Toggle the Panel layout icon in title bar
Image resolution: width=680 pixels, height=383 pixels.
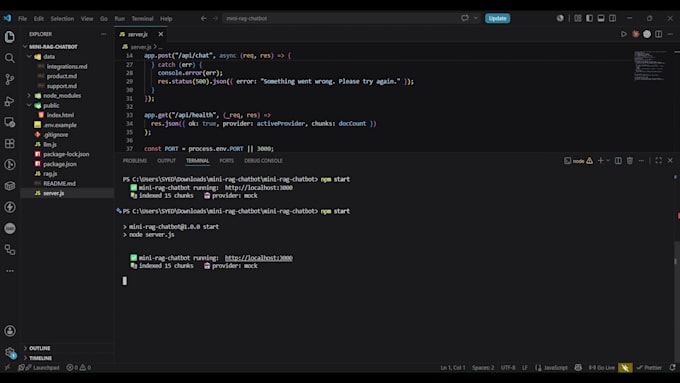(601, 18)
